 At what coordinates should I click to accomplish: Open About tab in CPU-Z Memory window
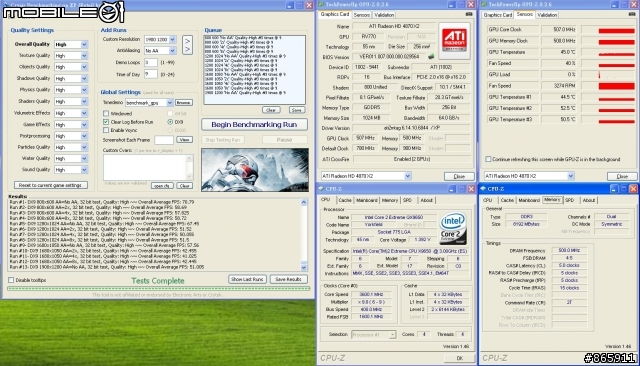click(588, 200)
